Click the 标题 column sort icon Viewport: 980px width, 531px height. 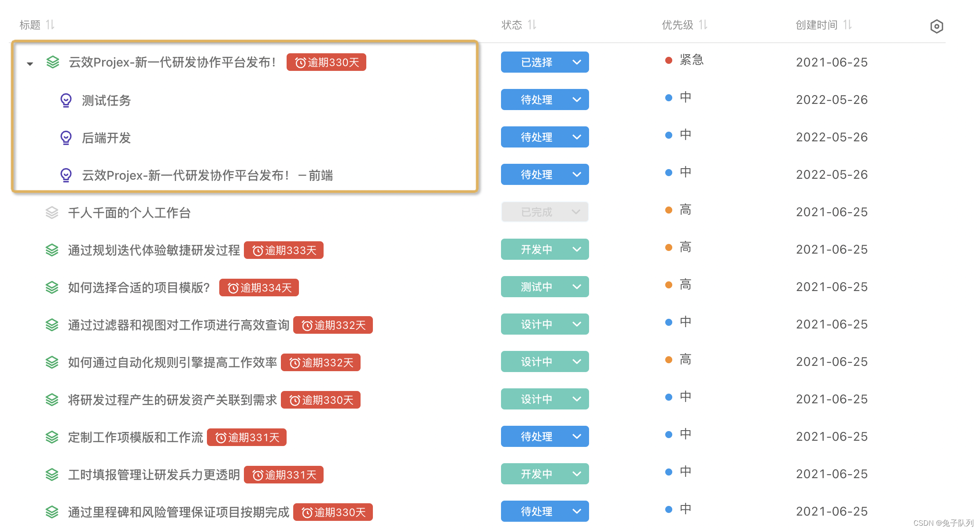(x=50, y=25)
